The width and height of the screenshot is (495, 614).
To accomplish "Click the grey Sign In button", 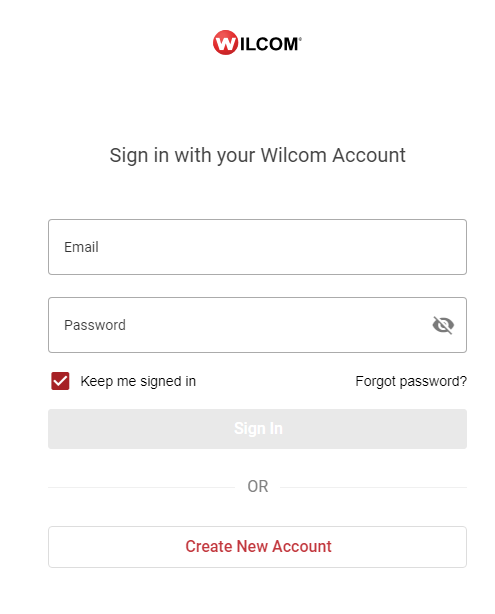I will (x=257, y=429).
